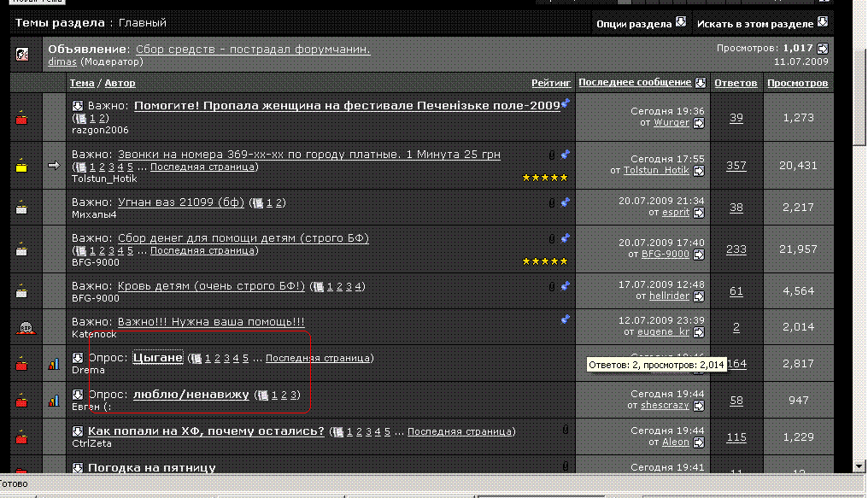This screenshot has height=498, width=868.
Task: Go to last post by BFG-9000 icon
Action: click(699, 255)
